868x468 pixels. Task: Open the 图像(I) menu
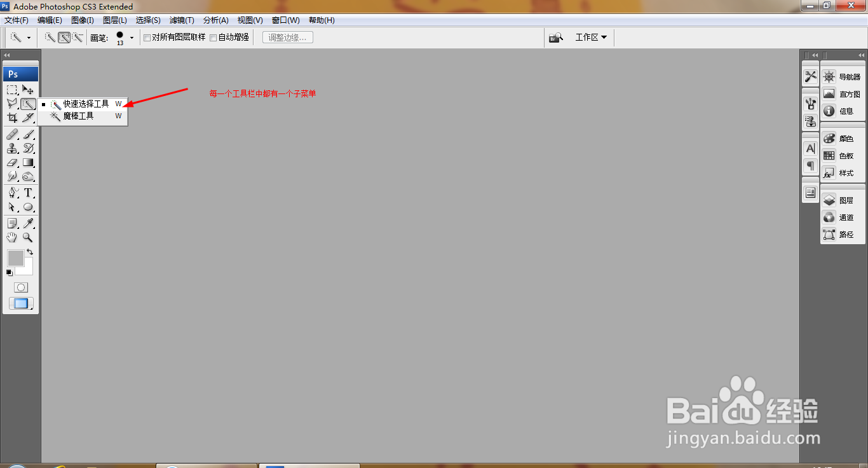[x=83, y=20]
